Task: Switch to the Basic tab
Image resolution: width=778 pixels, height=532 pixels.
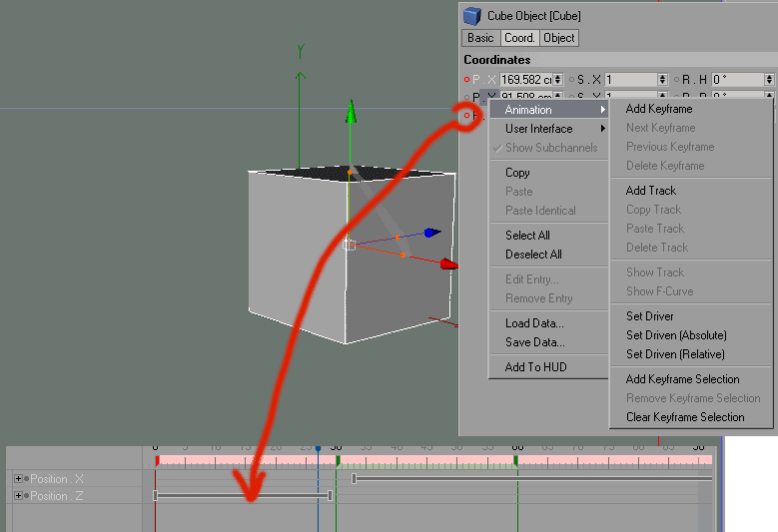Action: (x=480, y=38)
